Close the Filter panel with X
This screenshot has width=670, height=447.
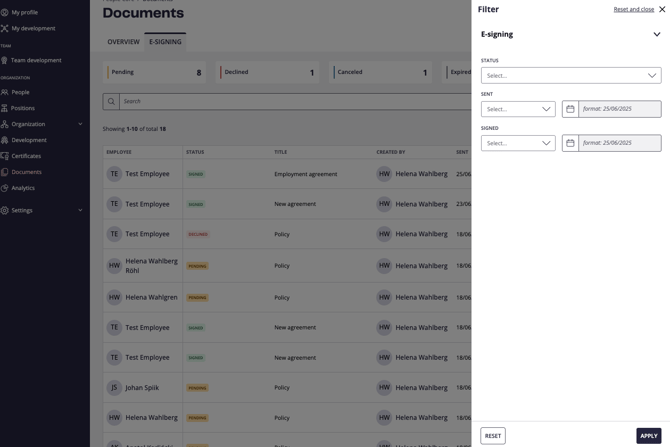[662, 9]
